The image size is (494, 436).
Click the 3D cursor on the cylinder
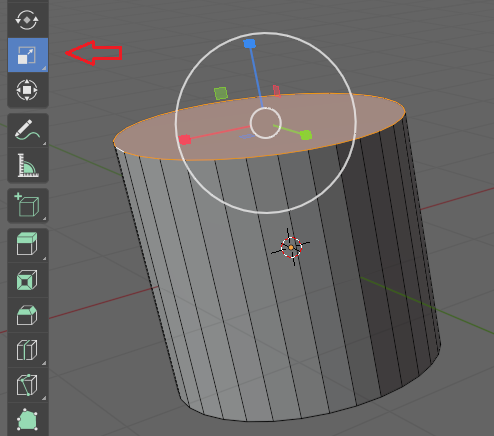pyautogui.click(x=291, y=247)
